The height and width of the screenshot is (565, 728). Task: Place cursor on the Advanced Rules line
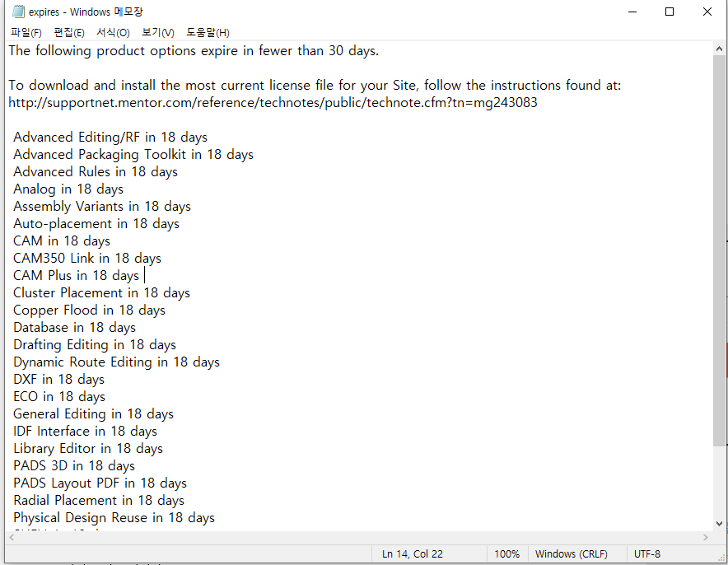coord(96,172)
